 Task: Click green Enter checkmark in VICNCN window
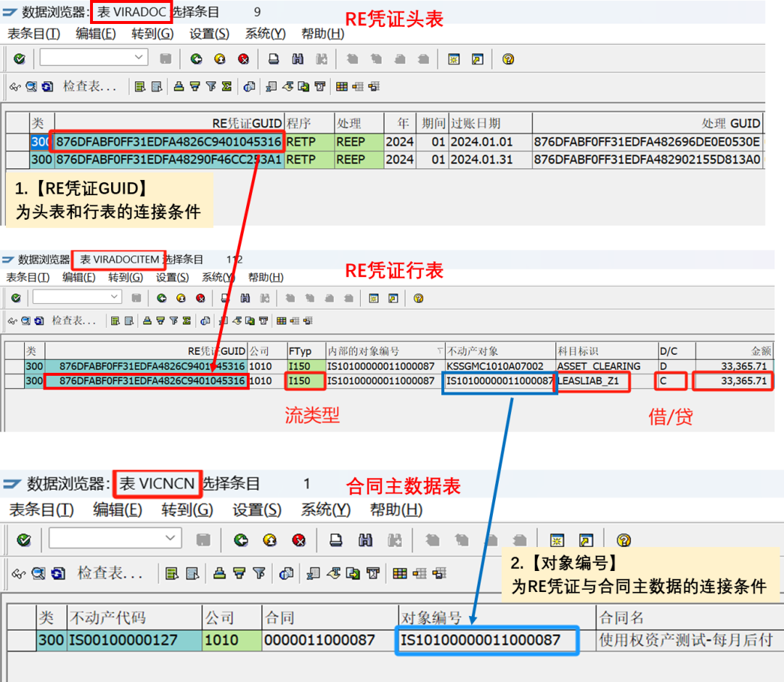[23, 540]
